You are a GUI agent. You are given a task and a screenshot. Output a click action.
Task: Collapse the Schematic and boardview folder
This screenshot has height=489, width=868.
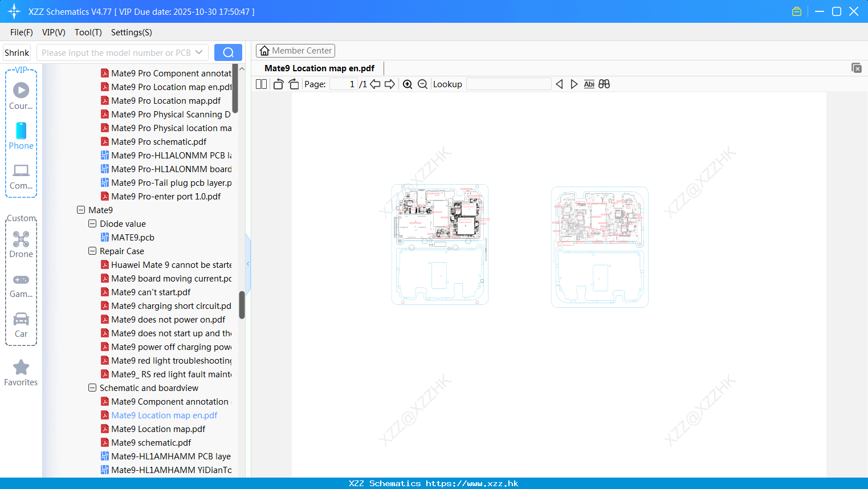click(x=92, y=388)
